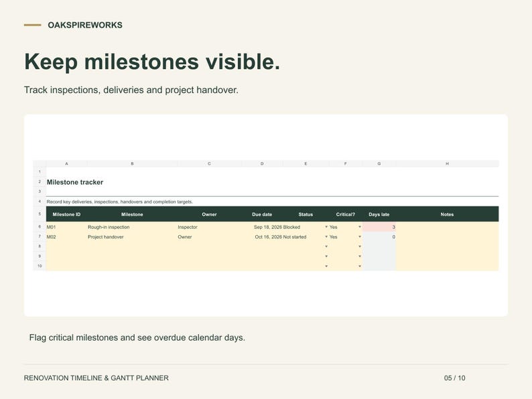
Task: Select row 10 header number
Action: click(x=40, y=266)
